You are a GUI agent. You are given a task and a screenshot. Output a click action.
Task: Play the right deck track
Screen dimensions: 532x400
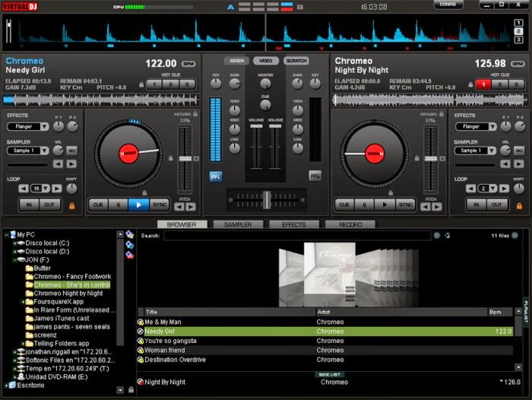coord(385,205)
